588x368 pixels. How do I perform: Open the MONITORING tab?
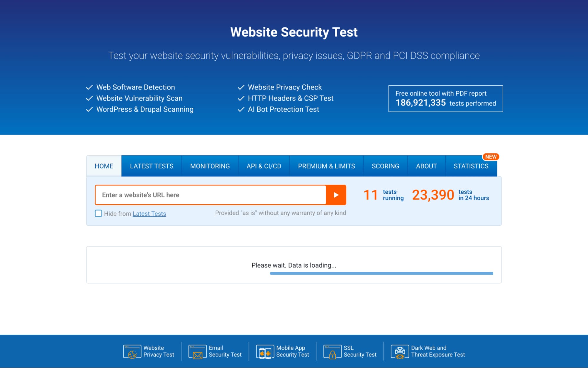(x=210, y=166)
